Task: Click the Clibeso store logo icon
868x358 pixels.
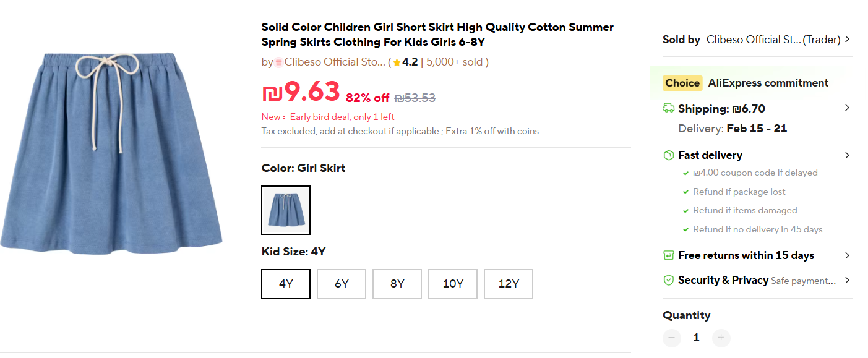Action: (x=278, y=62)
